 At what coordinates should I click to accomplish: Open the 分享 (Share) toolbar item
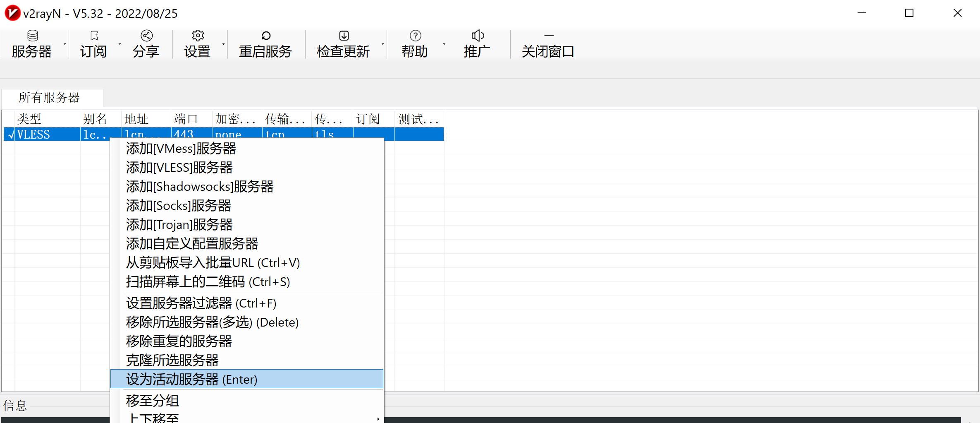(146, 44)
